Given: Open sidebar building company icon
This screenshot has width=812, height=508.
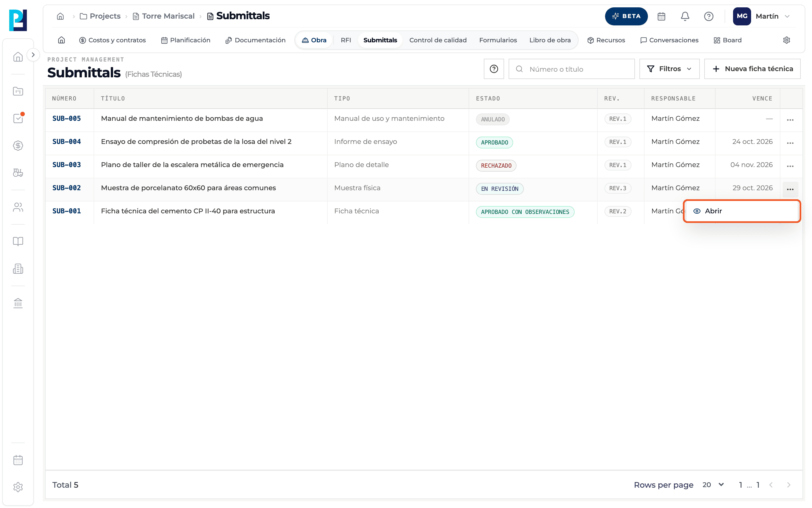Looking at the screenshot, I should point(18,269).
